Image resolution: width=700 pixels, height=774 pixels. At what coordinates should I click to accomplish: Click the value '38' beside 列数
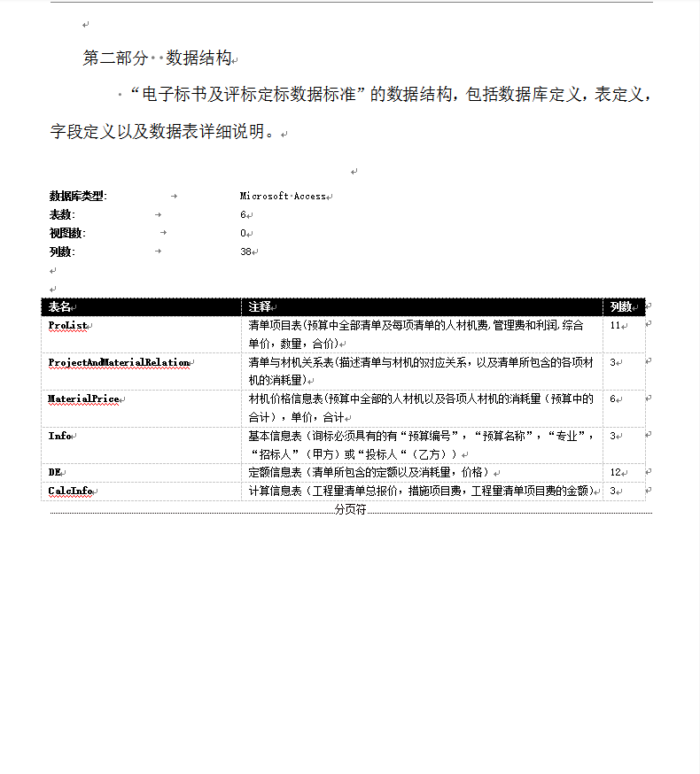[x=246, y=252]
